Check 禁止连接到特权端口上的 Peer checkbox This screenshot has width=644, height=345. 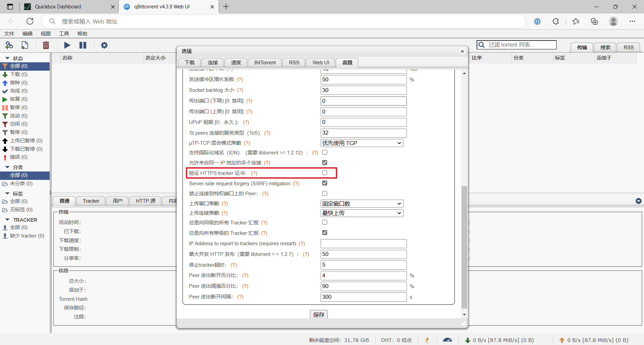click(x=325, y=194)
